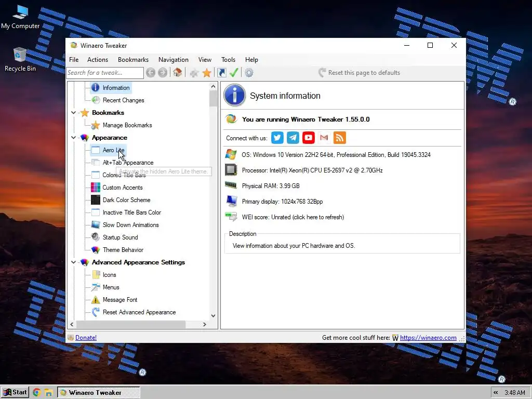
Task: Open the bookmarks gold star toolbar icon
Action: pyautogui.click(x=207, y=73)
